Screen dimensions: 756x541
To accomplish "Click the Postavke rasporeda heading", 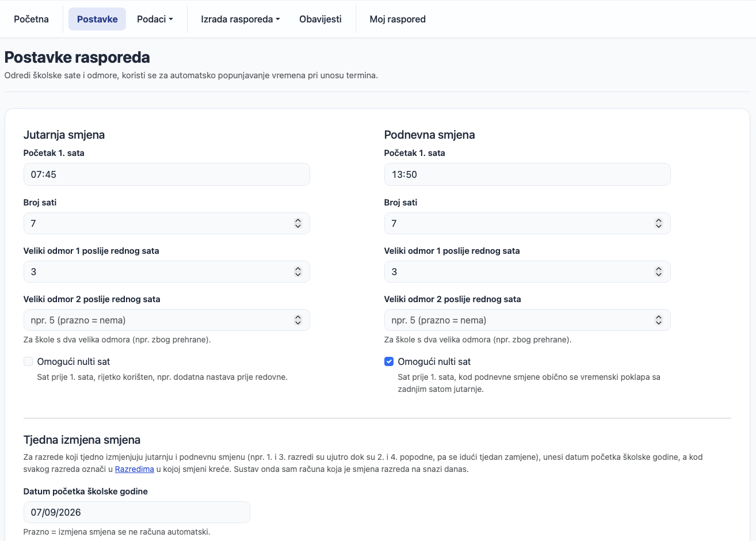I will [x=77, y=57].
